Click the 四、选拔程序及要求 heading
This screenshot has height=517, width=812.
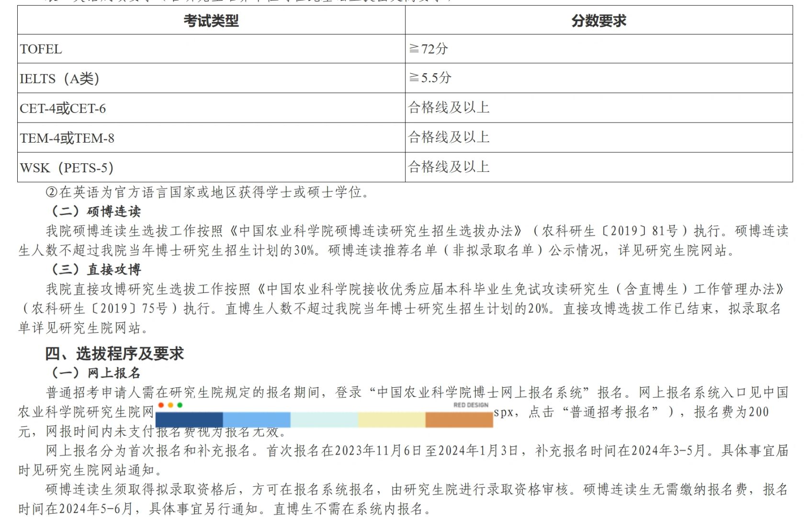[x=114, y=354]
